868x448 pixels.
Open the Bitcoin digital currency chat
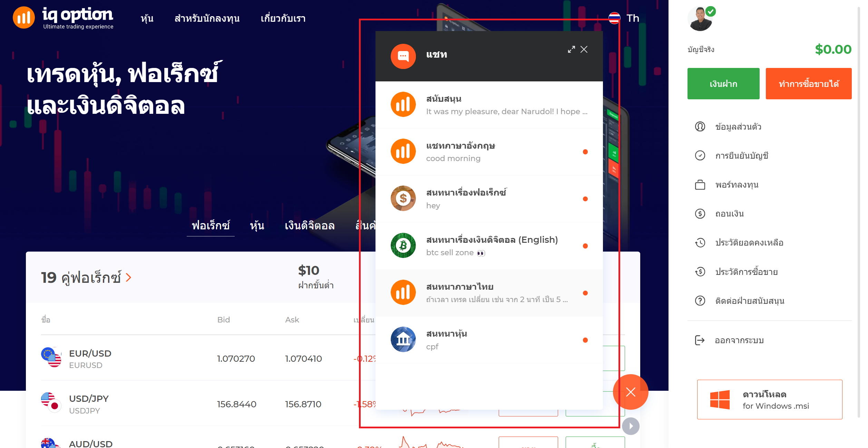tap(489, 246)
